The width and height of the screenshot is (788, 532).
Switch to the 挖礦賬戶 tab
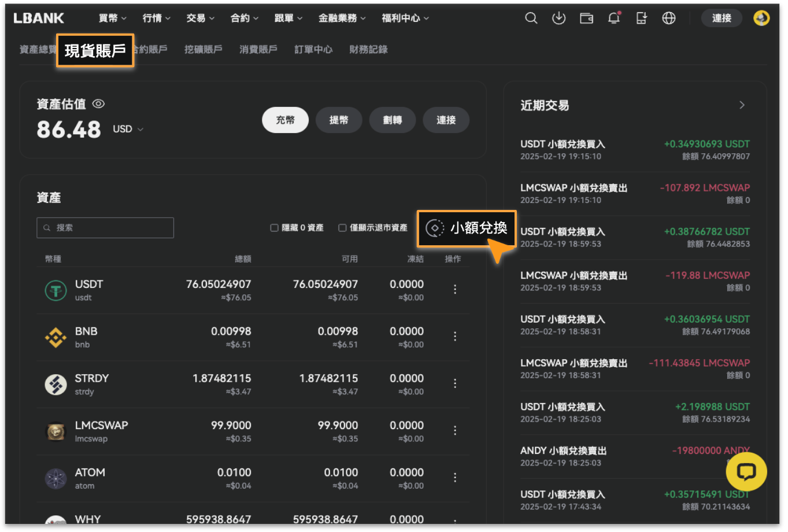pyautogui.click(x=203, y=50)
